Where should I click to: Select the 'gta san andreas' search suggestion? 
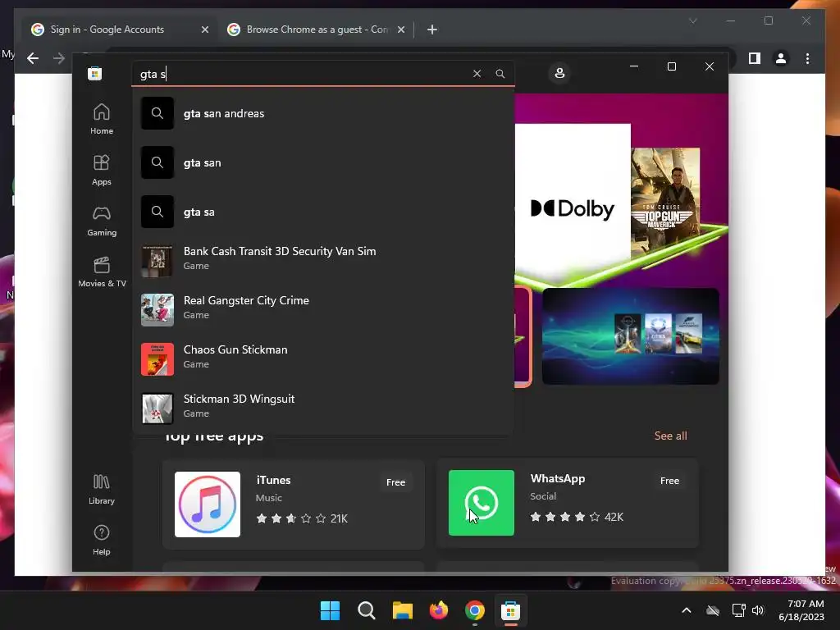(323, 113)
